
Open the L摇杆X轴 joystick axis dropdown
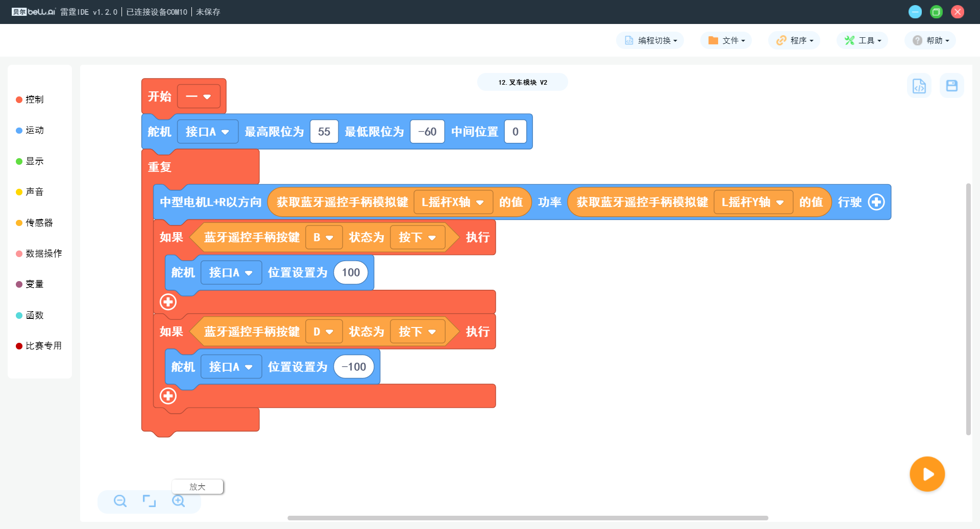coord(453,202)
